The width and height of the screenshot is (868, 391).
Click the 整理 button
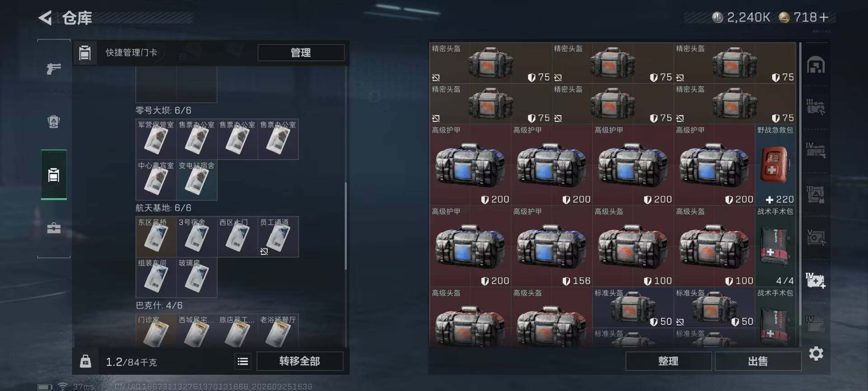(668, 361)
